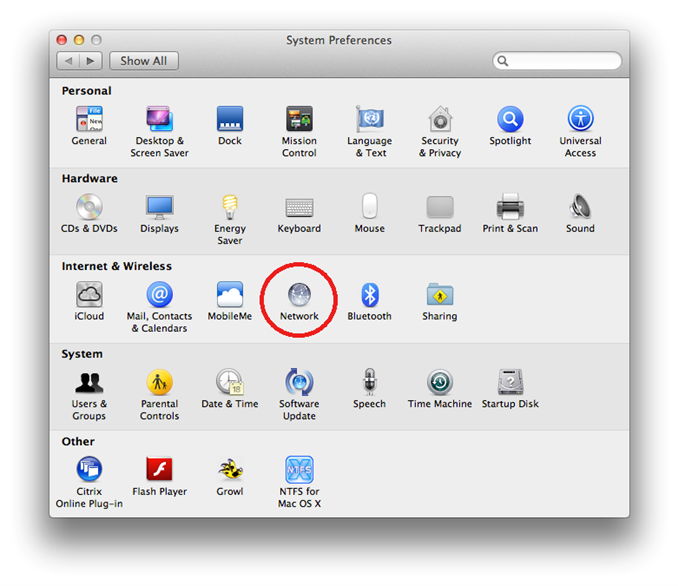Open Bluetooth settings
Viewport: 678px width, 586px height.
click(x=369, y=295)
